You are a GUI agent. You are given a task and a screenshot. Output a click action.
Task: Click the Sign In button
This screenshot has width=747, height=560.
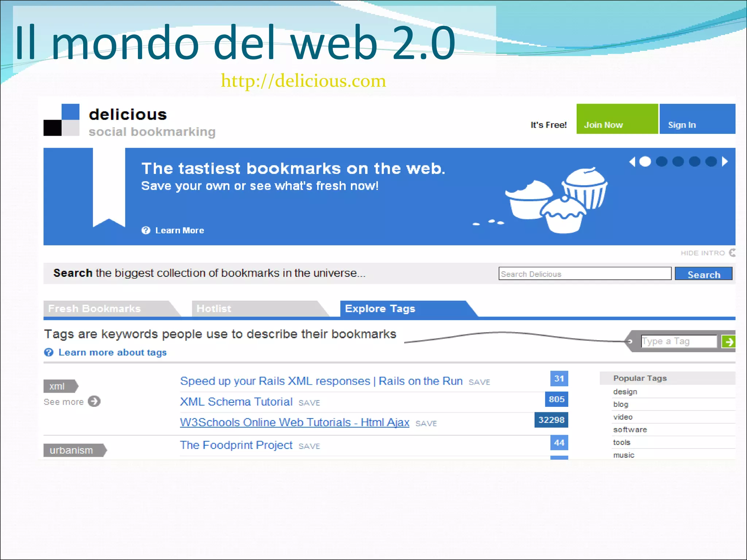click(697, 119)
